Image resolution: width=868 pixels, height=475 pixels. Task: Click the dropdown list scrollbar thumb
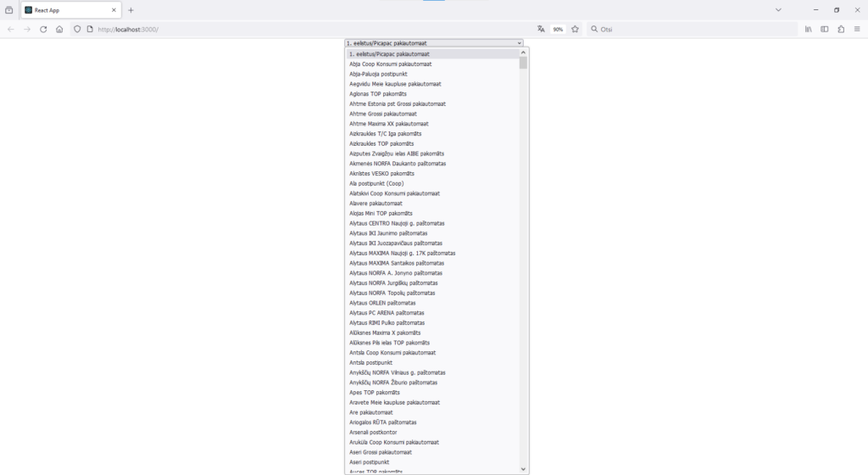[523, 63]
